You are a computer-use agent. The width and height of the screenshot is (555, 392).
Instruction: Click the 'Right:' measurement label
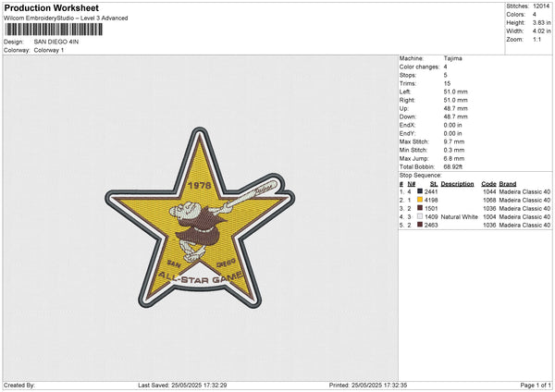pyautogui.click(x=407, y=100)
